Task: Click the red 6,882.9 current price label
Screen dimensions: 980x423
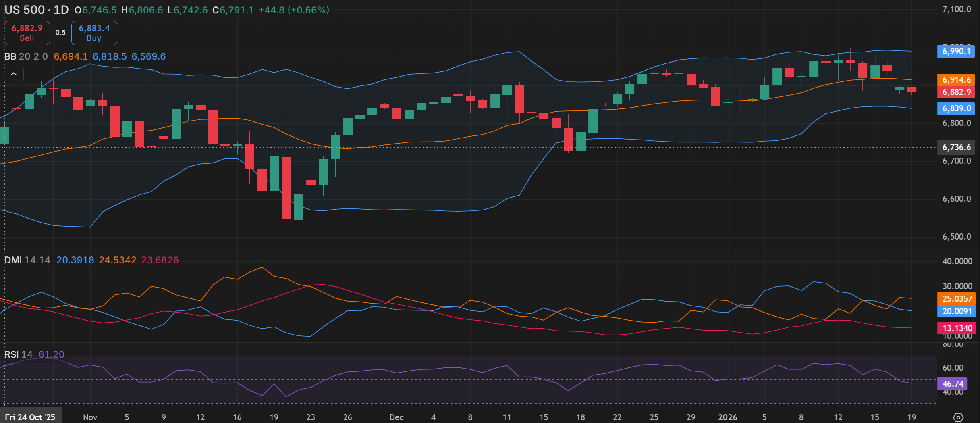Action: [x=956, y=92]
